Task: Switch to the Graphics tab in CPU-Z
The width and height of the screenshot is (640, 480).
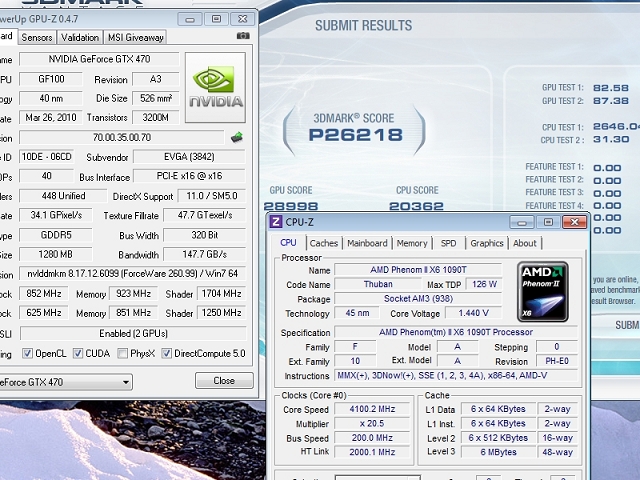Action: [x=487, y=243]
